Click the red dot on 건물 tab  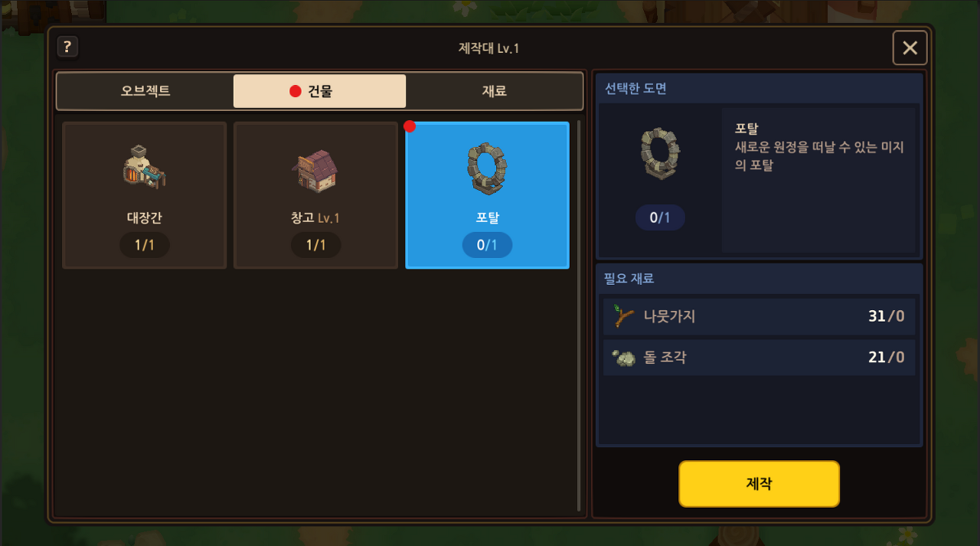pos(295,91)
